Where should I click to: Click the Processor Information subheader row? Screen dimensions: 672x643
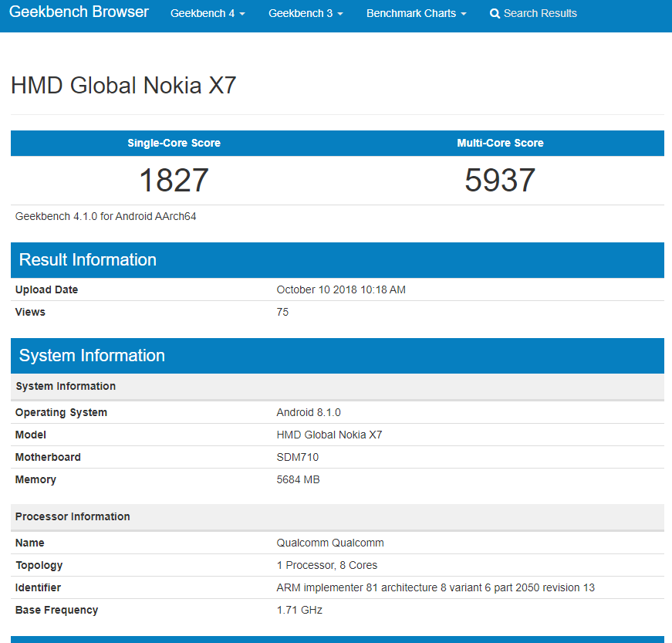pyautogui.click(x=337, y=517)
